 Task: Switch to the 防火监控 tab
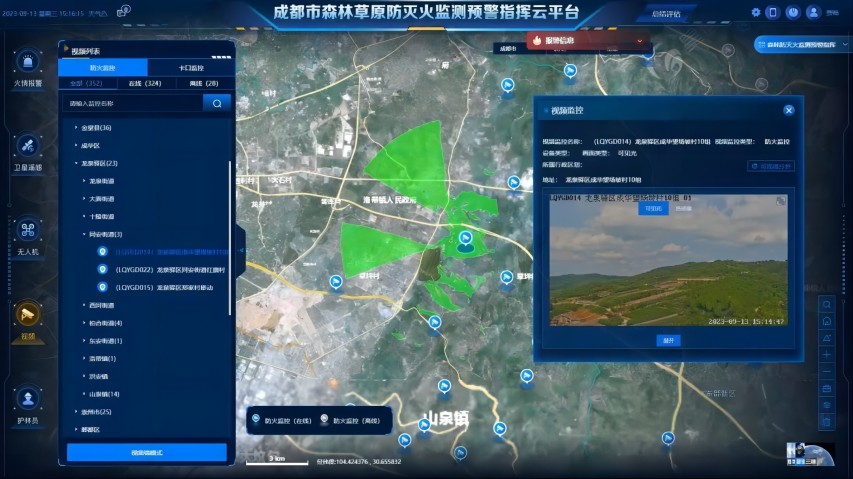(103, 67)
